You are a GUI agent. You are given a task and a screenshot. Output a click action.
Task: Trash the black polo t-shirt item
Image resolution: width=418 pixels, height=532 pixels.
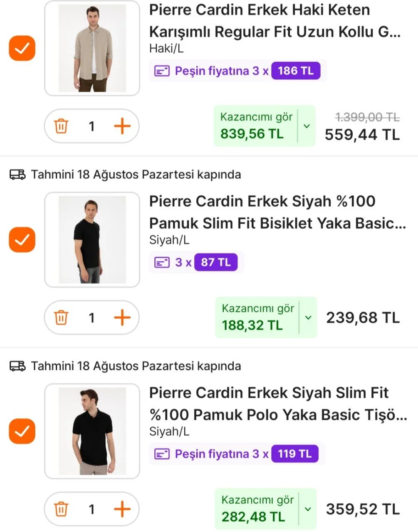pyautogui.click(x=61, y=509)
